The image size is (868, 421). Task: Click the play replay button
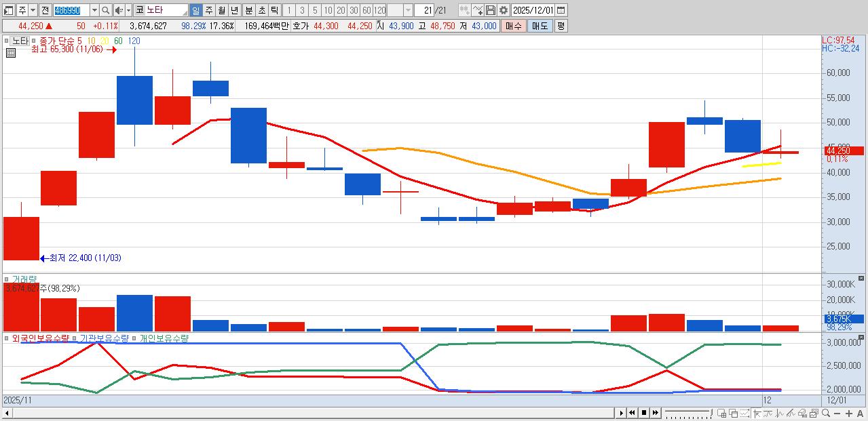(x=622, y=413)
